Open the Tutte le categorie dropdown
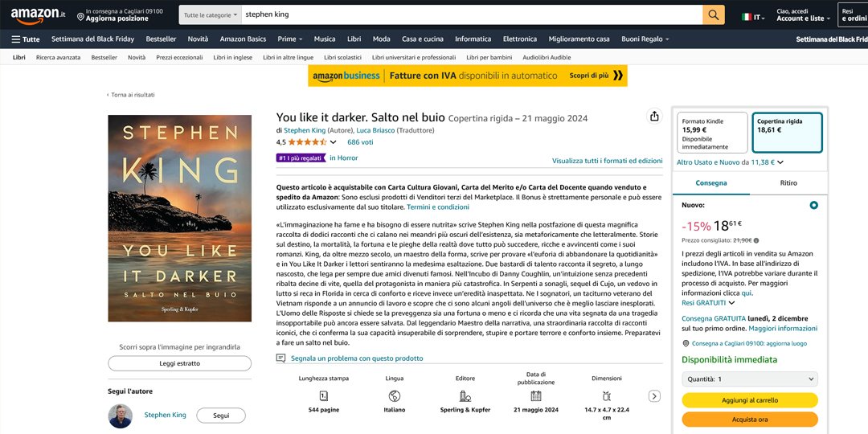Viewport: 868px width, 434px height. pyautogui.click(x=211, y=15)
